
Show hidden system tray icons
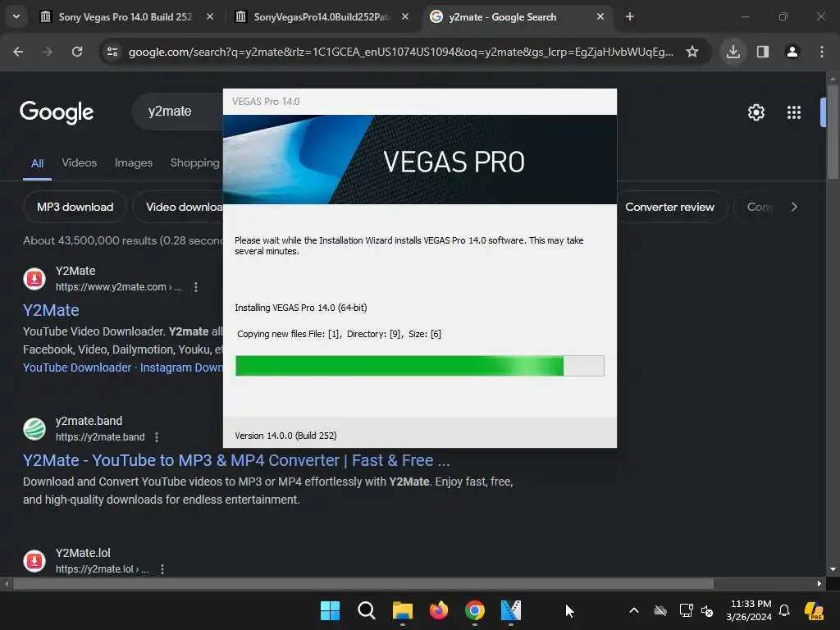point(634,610)
